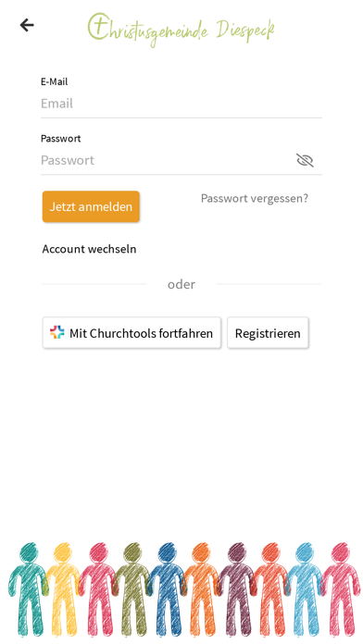363x644 pixels.
Task: Click the E-Mail field label
Action: pos(55,81)
